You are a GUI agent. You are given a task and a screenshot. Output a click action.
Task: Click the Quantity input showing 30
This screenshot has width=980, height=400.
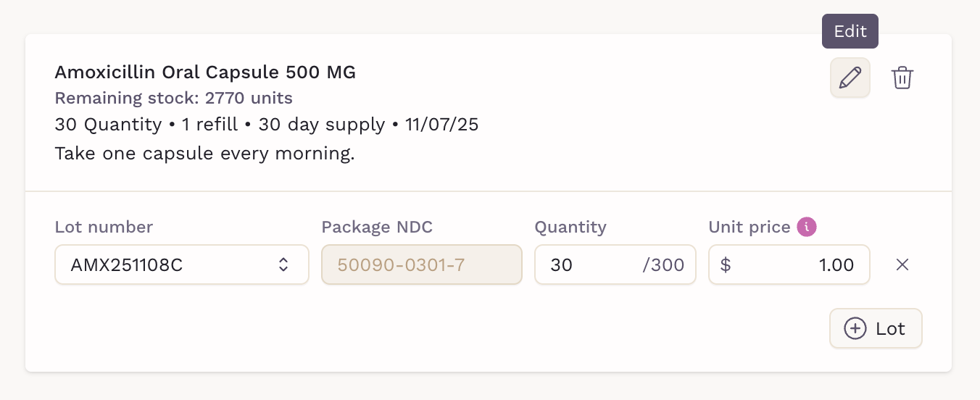coord(587,264)
